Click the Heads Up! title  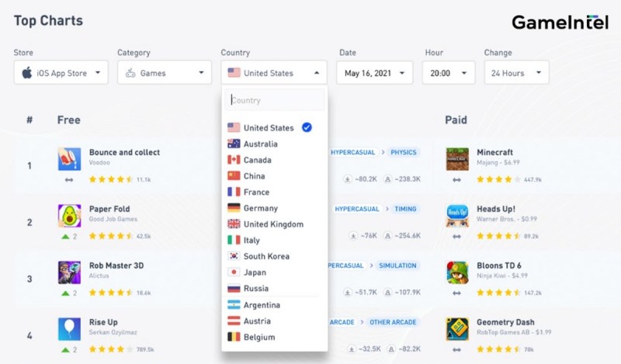(496, 209)
